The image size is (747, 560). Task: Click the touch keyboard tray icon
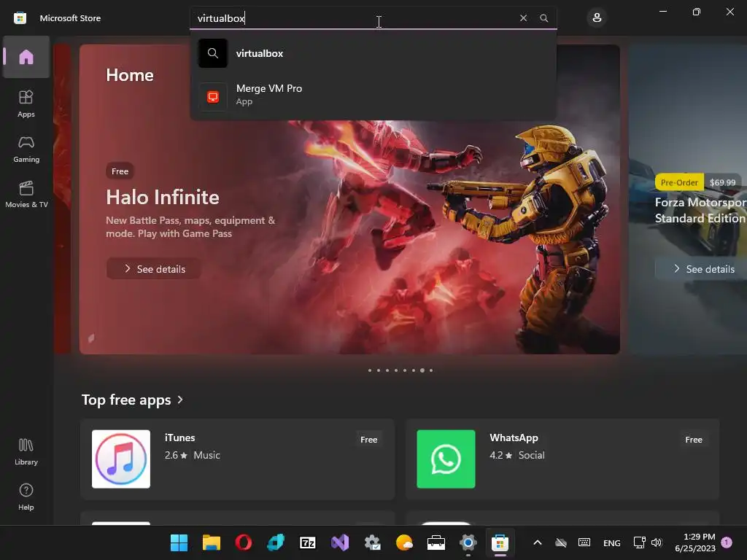click(584, 542)
